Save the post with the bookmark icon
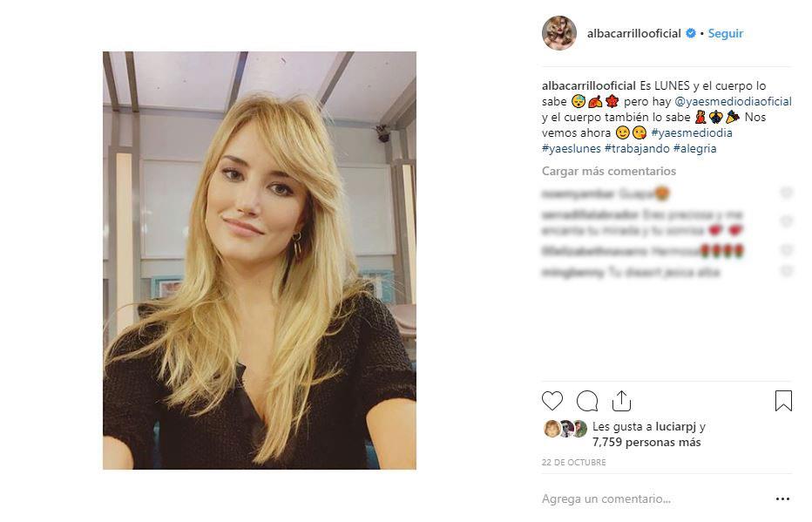Image resolution: width=812 pixels, height=522 pixels. (x=783, y=401)
